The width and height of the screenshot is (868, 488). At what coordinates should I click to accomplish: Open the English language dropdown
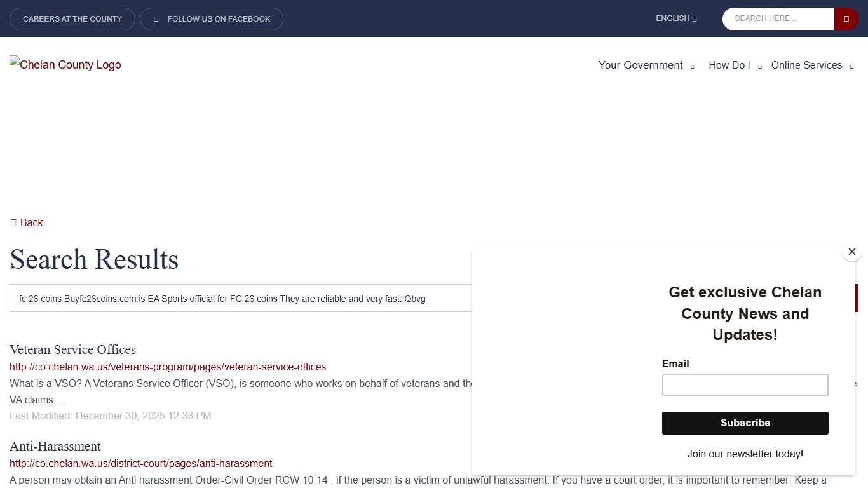click(676, 18)
